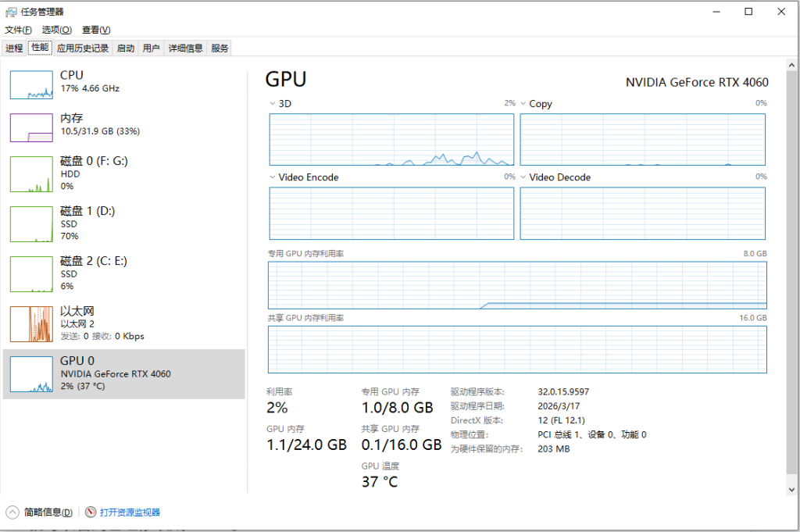Open 磁盘 2 (C: E:) SSD entry
Image resolution: width=800 pixels, height=532 pixels.
click(x=93, y=273)
